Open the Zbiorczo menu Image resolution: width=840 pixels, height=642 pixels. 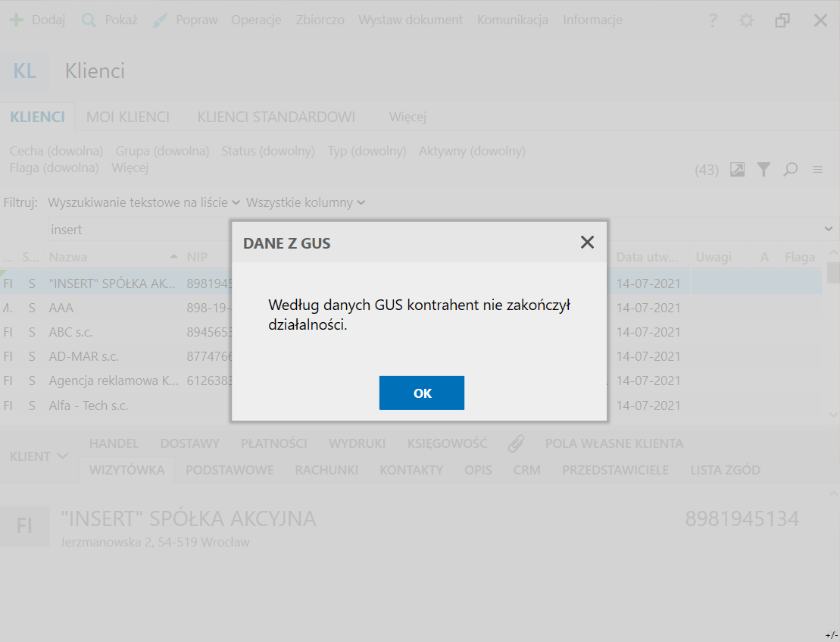[320, 20]
